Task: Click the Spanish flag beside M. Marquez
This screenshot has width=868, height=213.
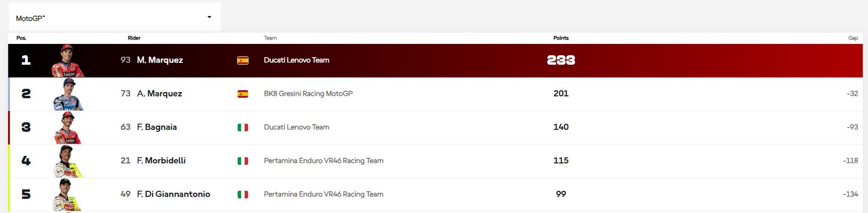Action: click(243, 60)
